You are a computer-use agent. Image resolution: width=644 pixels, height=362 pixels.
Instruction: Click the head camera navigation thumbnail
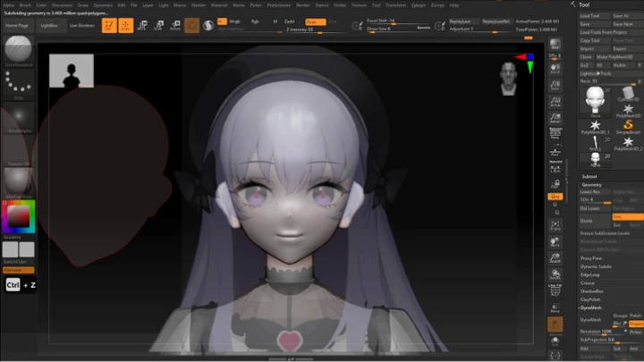click(x=508, y=79)
